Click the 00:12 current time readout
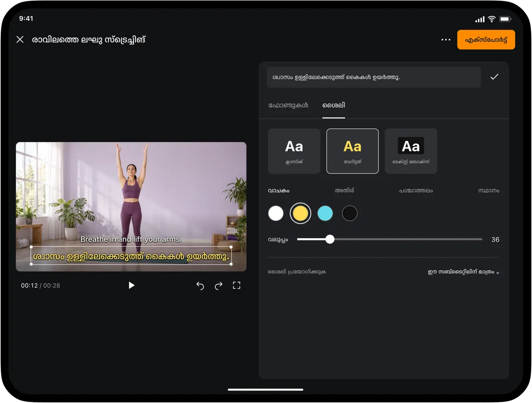The image size is (532, 403). point(29,286)
